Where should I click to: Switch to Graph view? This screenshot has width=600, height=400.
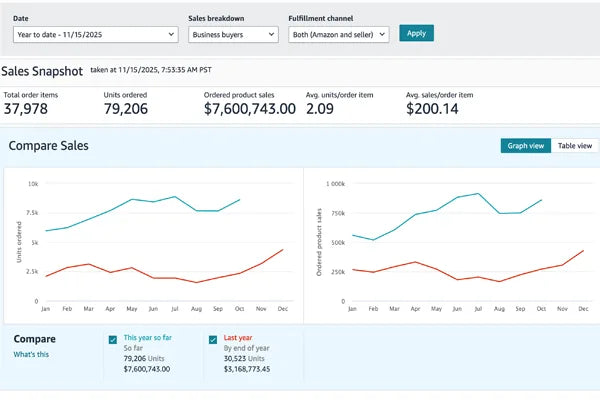tap(526, 146)
